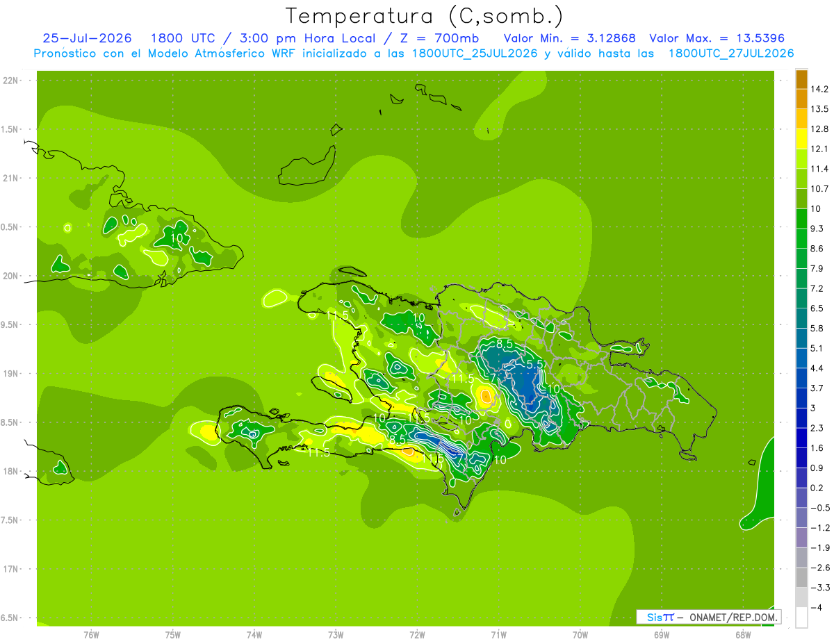This screenshot has width=834, height=644.
Task: Pick dark blue legend swatch between 1.6 and 2.3
Action: pyautogui.click(x=801, y=438)
